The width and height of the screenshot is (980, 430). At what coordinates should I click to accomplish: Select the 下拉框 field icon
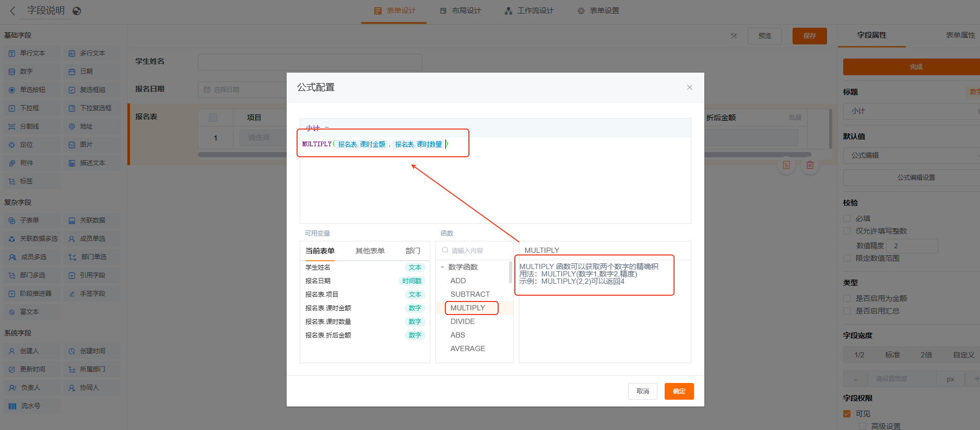pyautogui.click(x=12, y=108)
